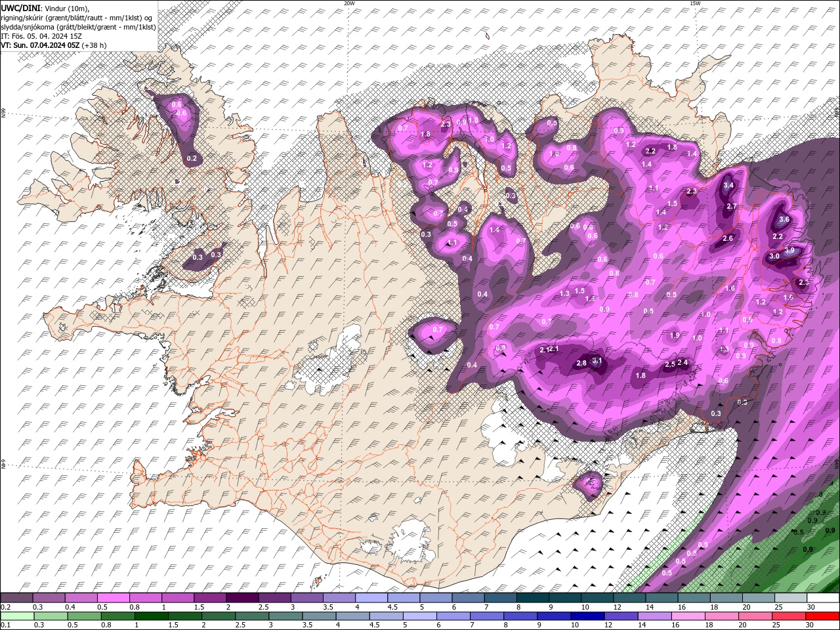Click the '2.7' precipitation value on the map
This screenshot has width=840, height=630.
click(x=732, y=207)
